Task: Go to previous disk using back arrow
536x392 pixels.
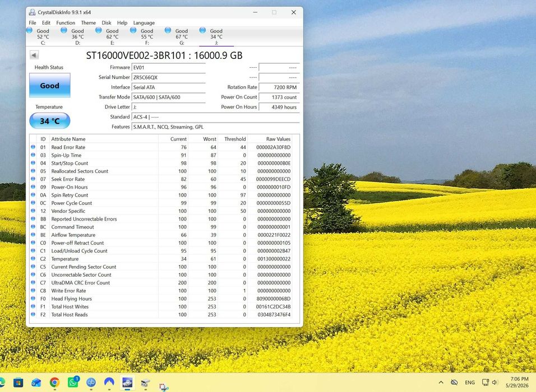Action: tap(34, 55)
